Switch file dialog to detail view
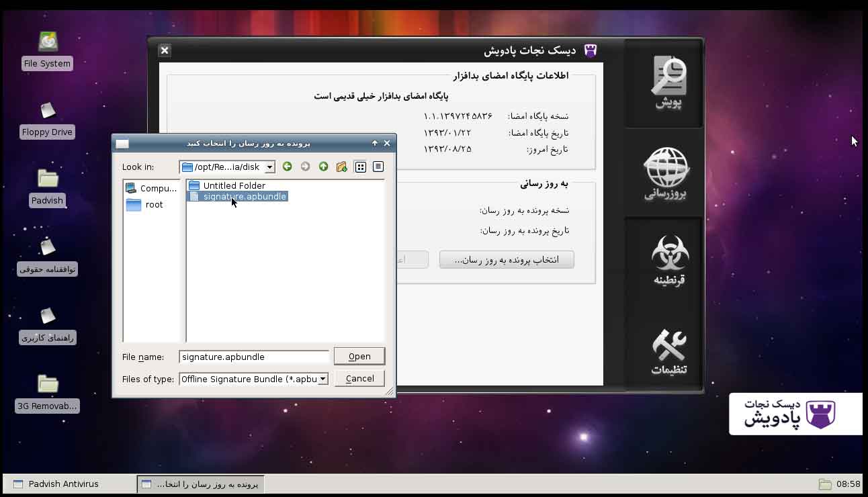The height and width of the screenshot is (497, 868). click(x=378, y=167)
